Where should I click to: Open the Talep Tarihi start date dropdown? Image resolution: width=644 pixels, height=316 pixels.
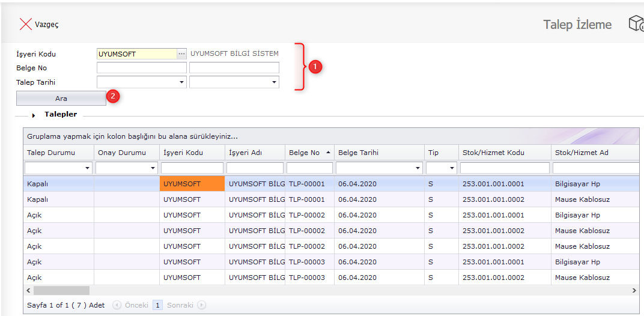pyautogui.click(x=181, y=82)
